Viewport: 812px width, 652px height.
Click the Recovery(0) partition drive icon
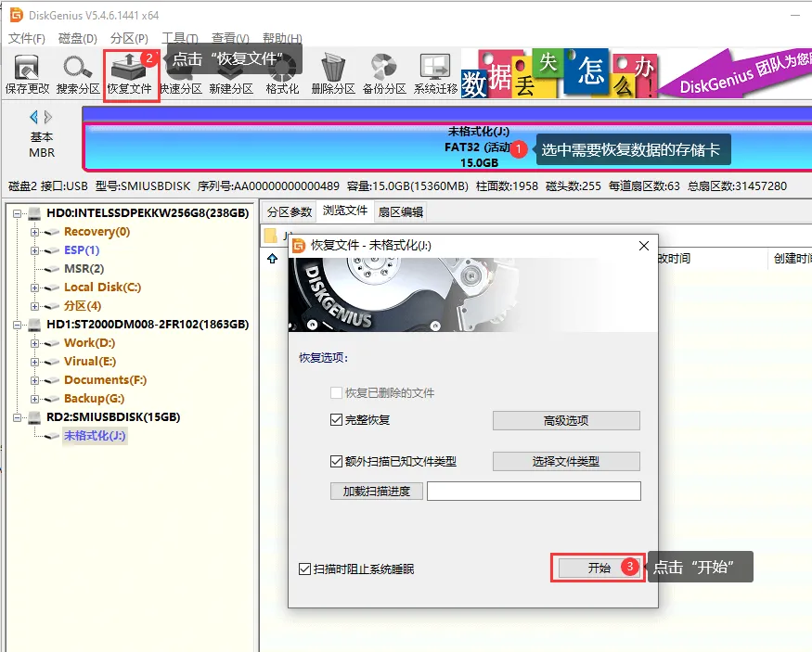[x=51, y=233]
